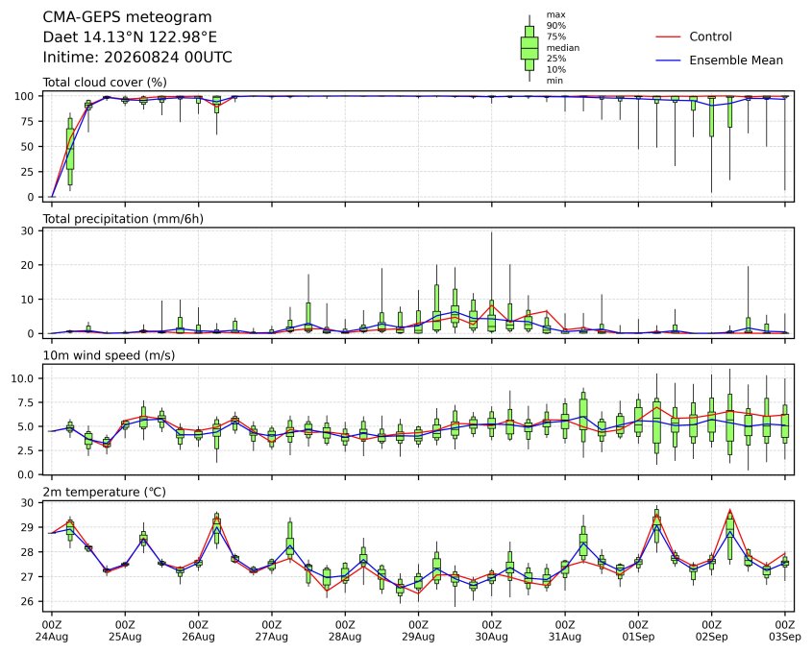Viewport: 812px width, 653px height.
Task: Click the Daet 14.13°N 122.98°E location text
Action: tap(130, 37)
